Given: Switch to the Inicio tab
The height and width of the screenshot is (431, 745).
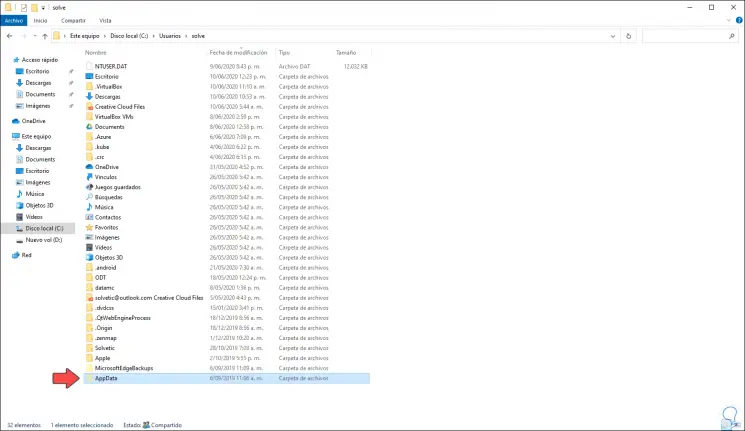Looking at the screenshot, I should pos(40,20).
